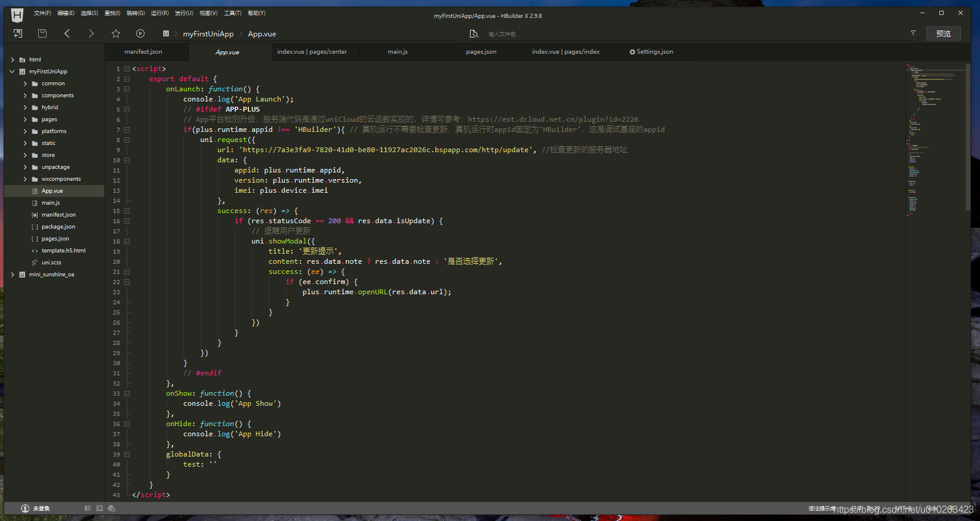Open the store folder in tree
Image resolution: width=980 pixels, height=521 pixels.
(x=48, y=155)
